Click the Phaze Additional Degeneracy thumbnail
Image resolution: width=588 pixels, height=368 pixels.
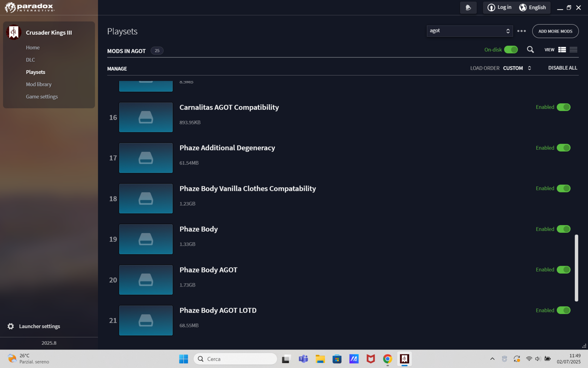click(x=146, y=158)
